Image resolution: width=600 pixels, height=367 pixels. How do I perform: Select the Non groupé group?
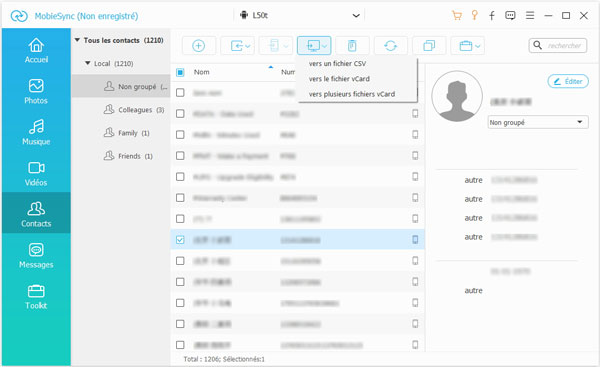tap(121, 86)
